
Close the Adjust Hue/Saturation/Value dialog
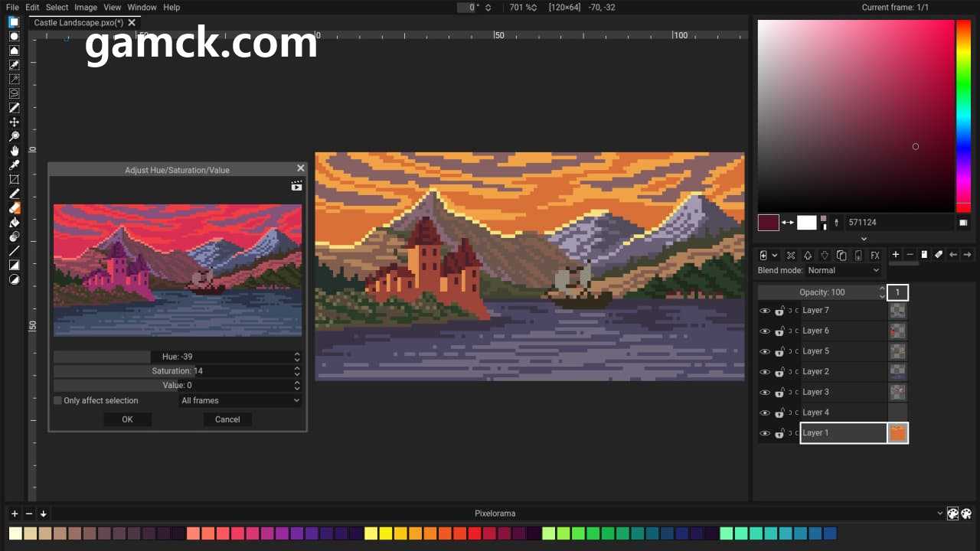pos(300,168)
